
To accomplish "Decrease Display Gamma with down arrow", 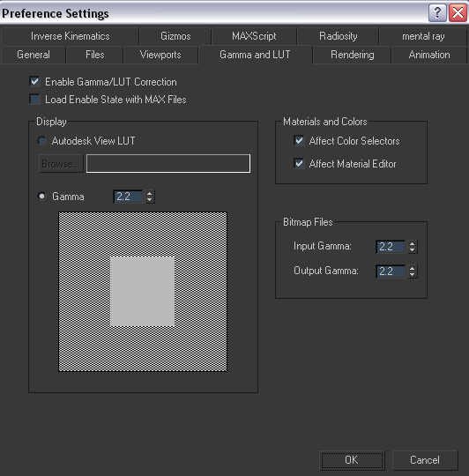I will point(149,200).
